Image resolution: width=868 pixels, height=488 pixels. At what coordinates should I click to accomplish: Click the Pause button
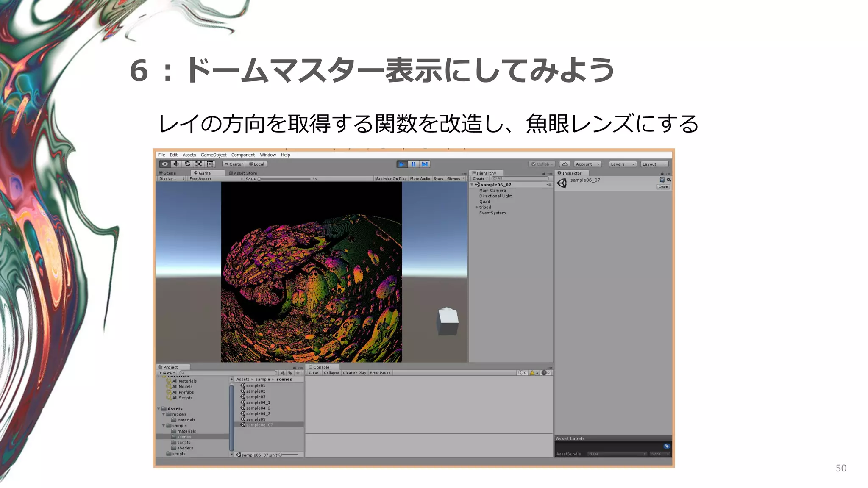coord(413,164)
